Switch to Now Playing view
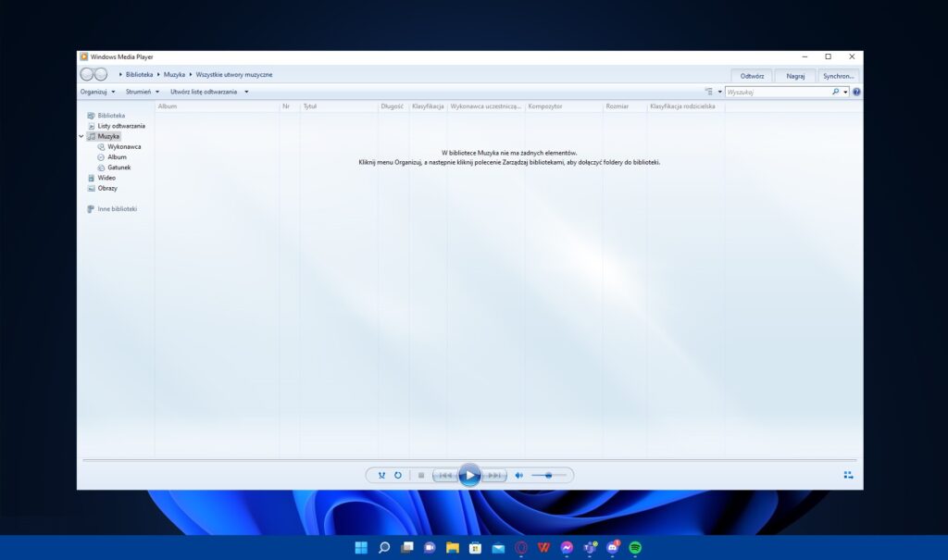This screenshot has height=560, width=948. point(848,476)
